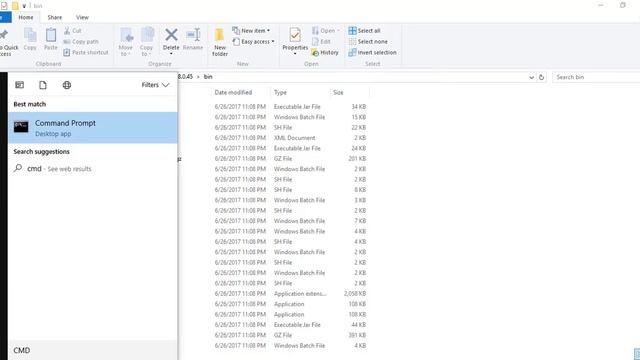Click the Command Prompt app icon

coord(21,127)
